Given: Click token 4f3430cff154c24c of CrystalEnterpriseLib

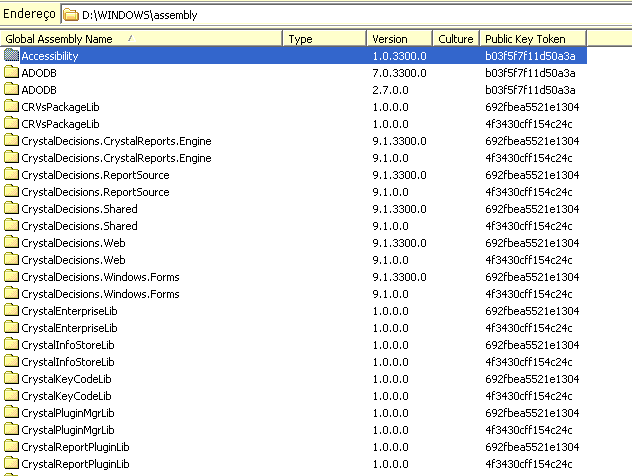Looking at the screenshot, I should [x=529, y=328].
